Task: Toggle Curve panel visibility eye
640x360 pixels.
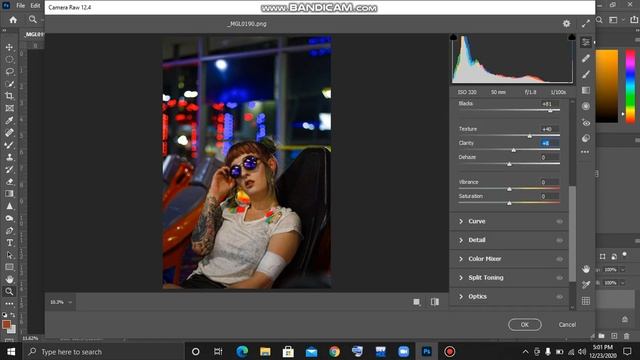Action: tap(560, 221)
